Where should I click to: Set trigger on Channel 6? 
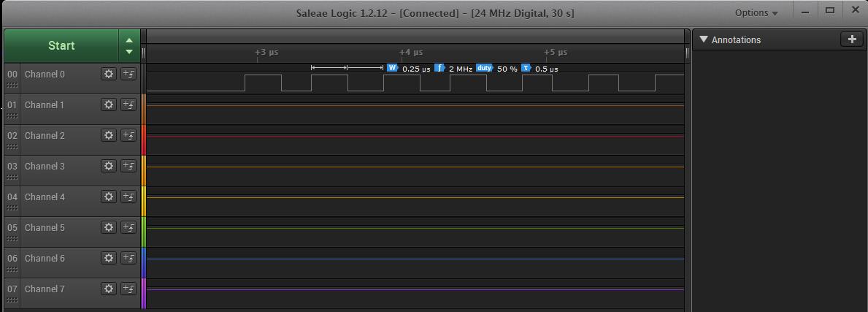[128, 258]
